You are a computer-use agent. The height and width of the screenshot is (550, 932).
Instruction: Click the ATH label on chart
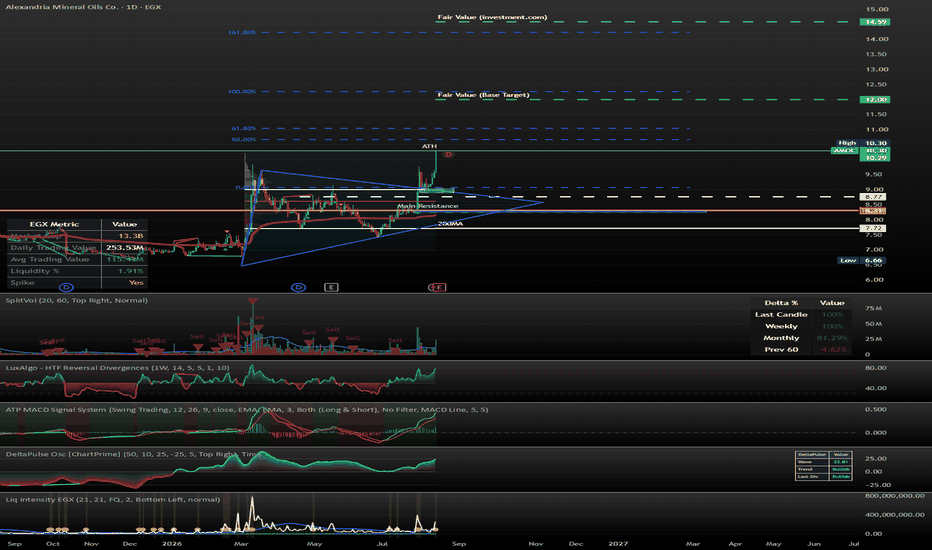coord(429,146)
